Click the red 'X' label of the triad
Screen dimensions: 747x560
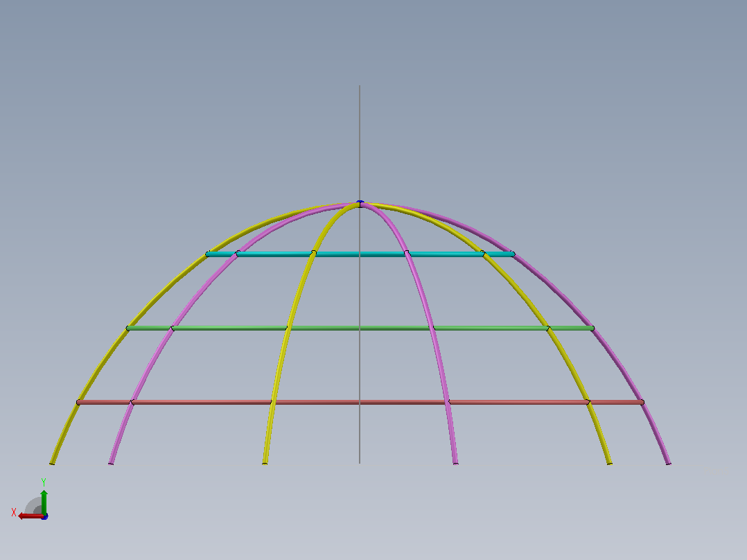coord(14,512)
